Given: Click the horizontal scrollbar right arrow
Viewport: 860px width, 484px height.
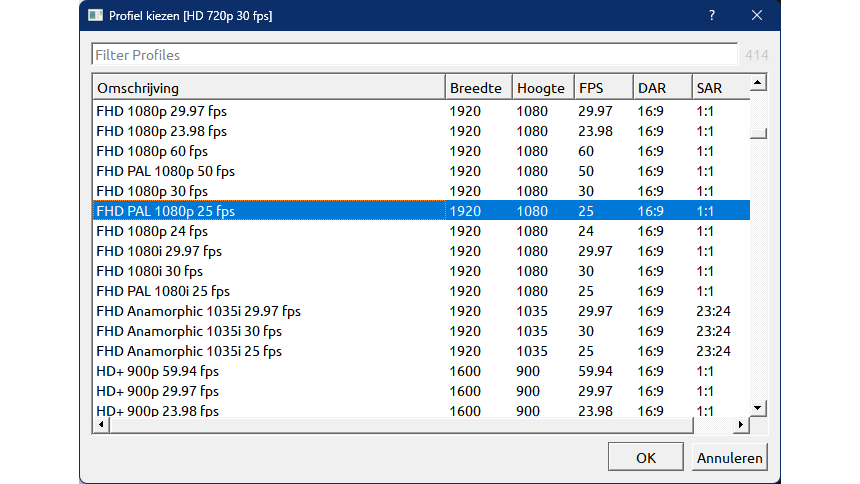Looking at the screenshot, I should click(x=741, y=425).
